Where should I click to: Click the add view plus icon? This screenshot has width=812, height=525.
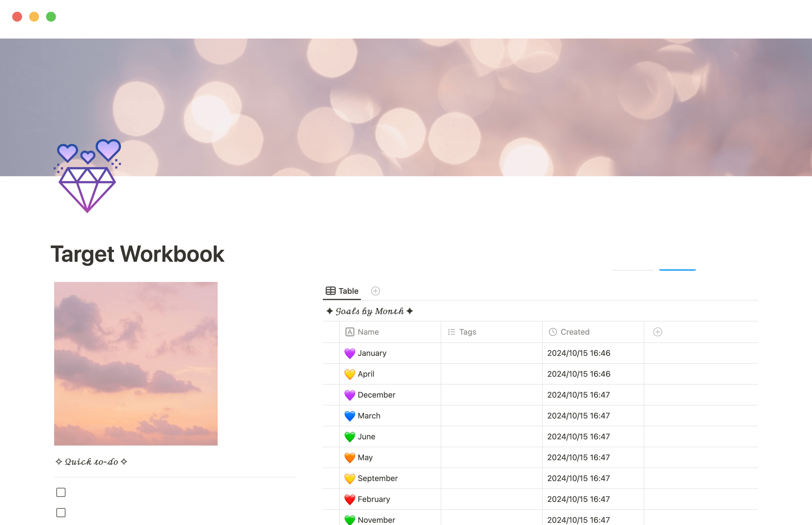tap(375, 291)
